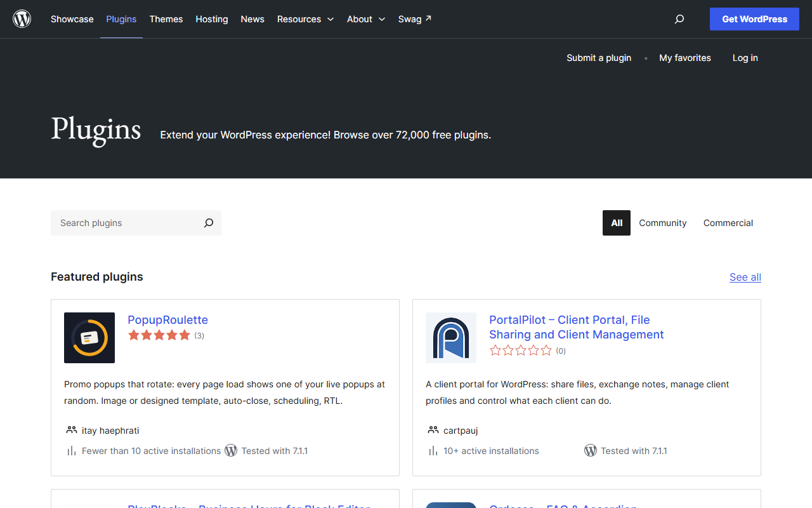Open the PopupRoulette plugin title link
The width and height of the screenshot is (812, 508).
pos(168,320)
